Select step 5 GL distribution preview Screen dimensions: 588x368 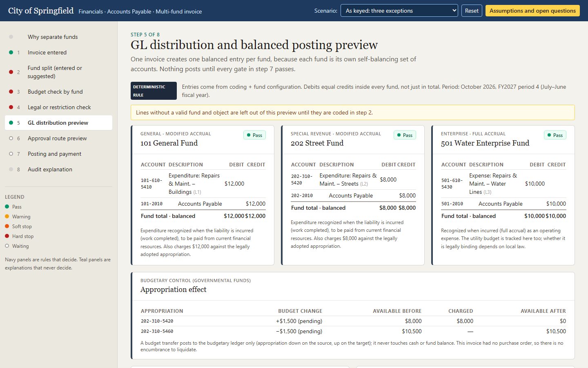(x=58, y=123)
